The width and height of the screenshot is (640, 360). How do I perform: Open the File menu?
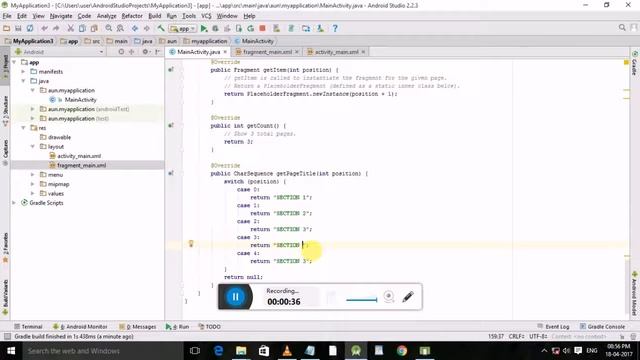coord(7,16)
